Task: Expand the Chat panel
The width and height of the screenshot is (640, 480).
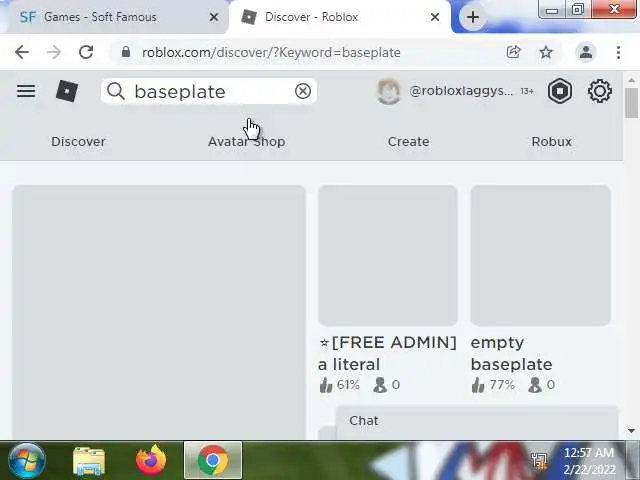Action: pyautogui.click(x=477, y=422)
